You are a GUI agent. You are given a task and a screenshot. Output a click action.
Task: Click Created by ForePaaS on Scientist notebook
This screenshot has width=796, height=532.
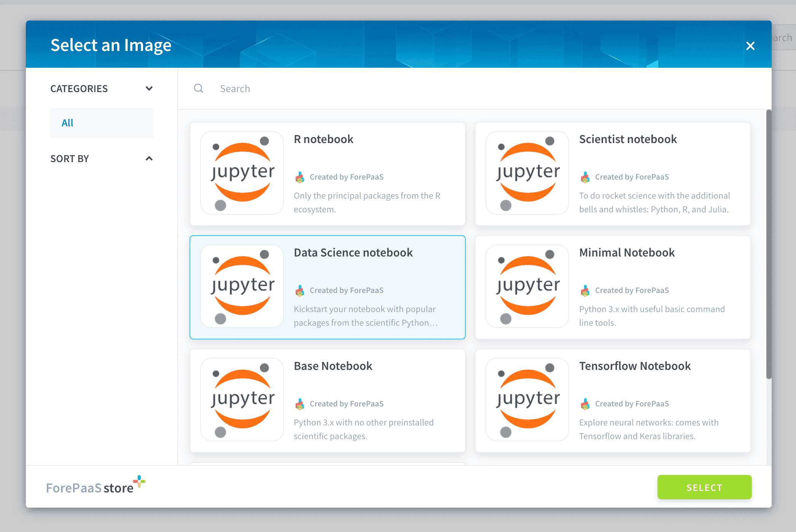pyautogui.click(x=632, y=177)
